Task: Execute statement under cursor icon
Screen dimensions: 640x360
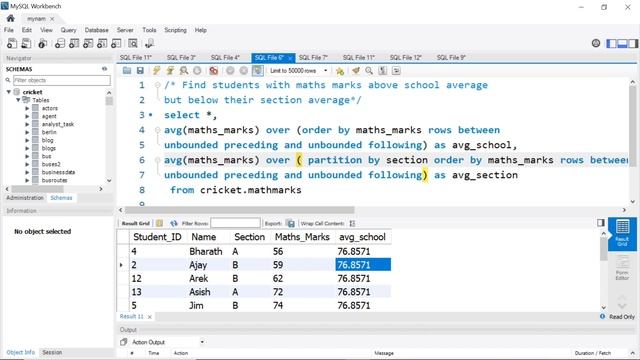Action: [170, 71]
